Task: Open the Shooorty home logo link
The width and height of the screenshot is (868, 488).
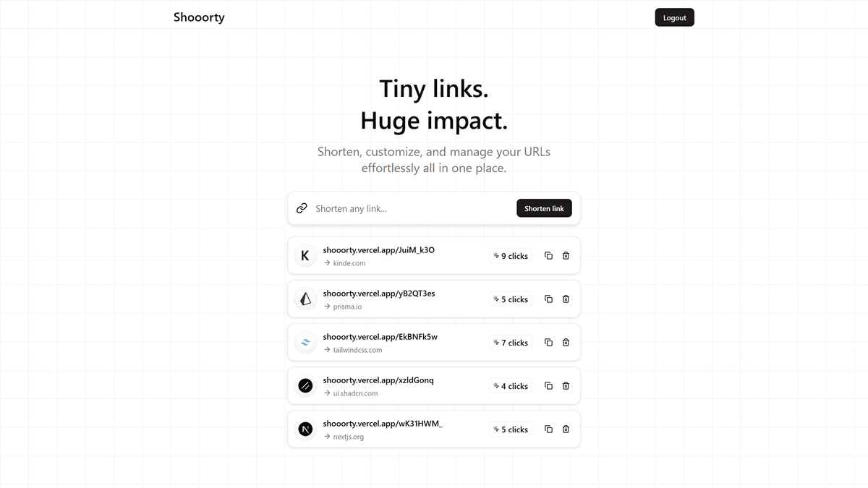Action: coord(199,17)
